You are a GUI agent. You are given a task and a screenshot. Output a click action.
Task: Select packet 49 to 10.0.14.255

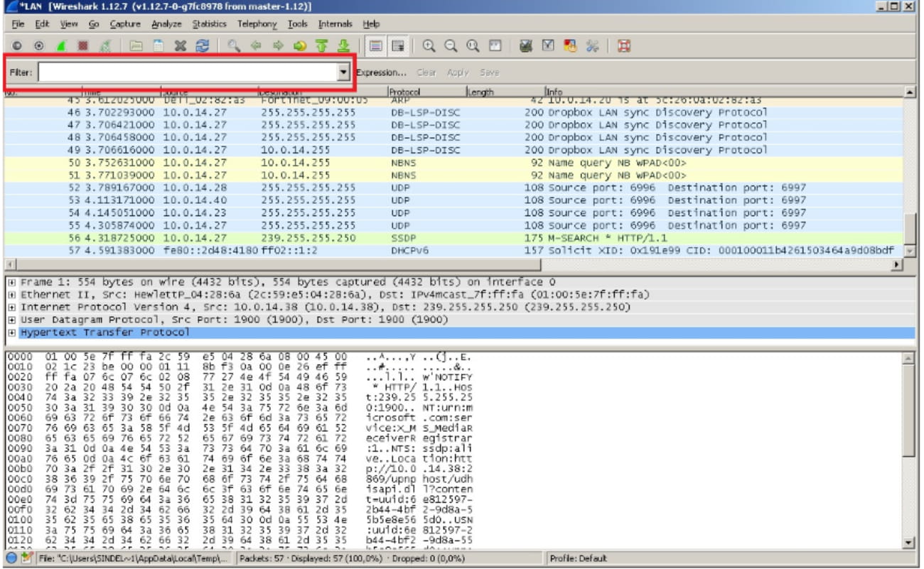tap(453, 150)
